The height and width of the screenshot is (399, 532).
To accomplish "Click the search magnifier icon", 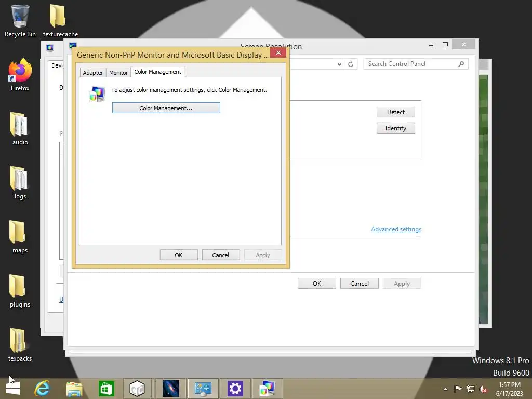I will [x=461, y=64].
